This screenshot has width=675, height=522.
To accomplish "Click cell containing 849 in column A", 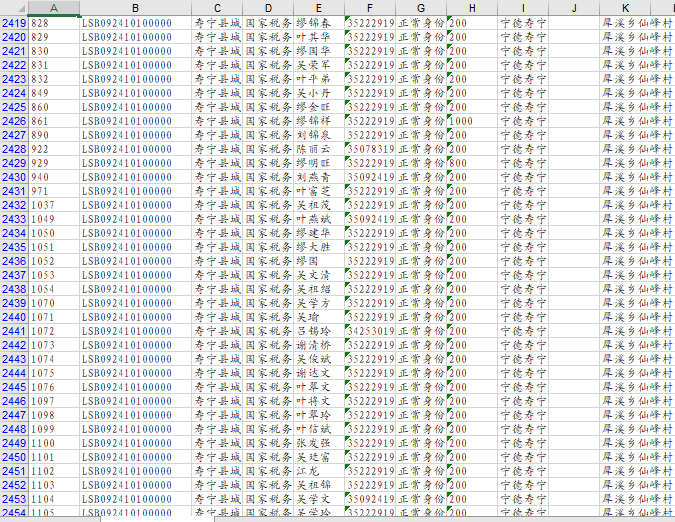I will 54,93.
